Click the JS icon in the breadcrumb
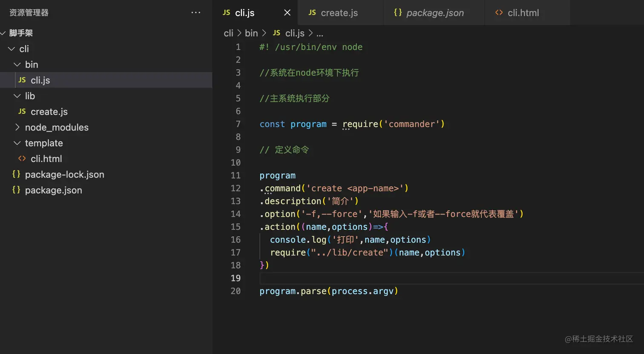This screenshot has width=644, height=354. click(x=276, y=33)
